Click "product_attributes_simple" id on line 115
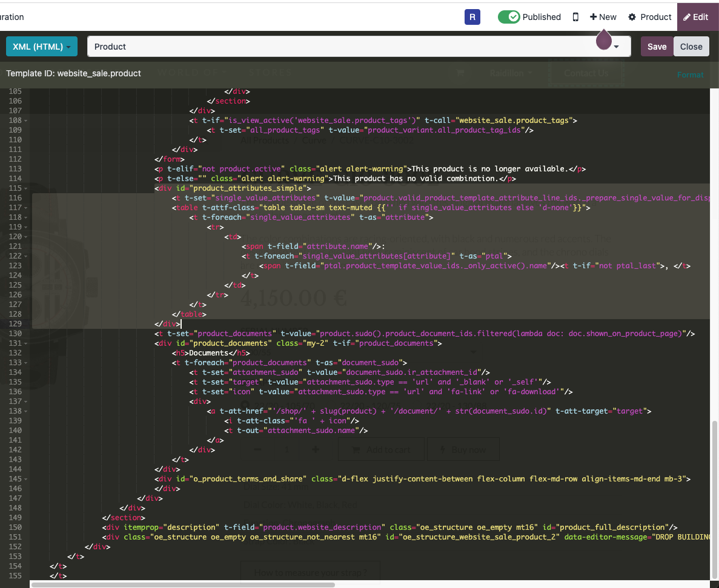Image resolution: width=719 pixels, height=588 pixels. point(248,188)
